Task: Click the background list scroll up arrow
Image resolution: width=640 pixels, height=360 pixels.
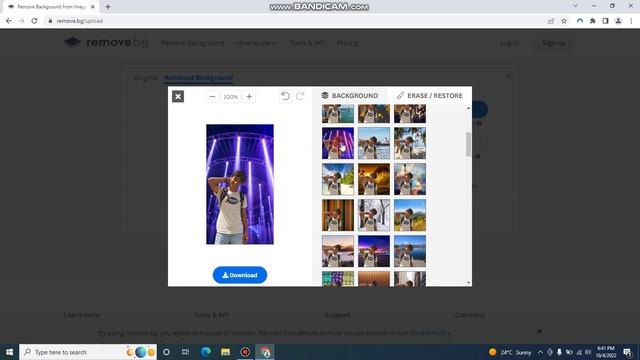Action: point(468,108)
